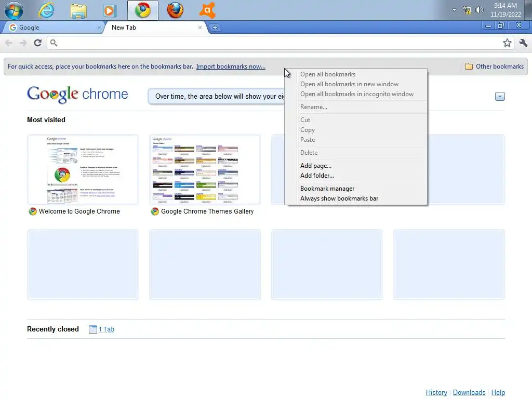Open a new tab with plus button
The image size is (532, 399).
215,28
